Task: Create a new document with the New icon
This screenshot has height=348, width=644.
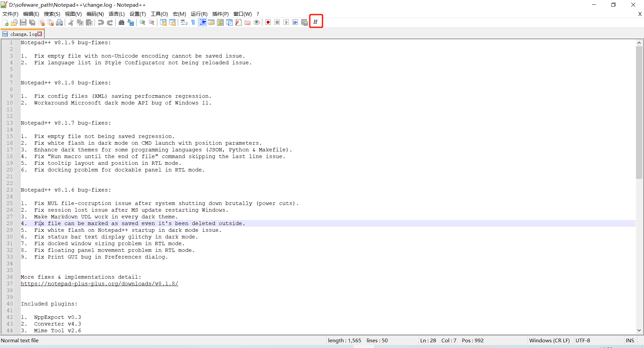Action: click(x=5, y=22)
